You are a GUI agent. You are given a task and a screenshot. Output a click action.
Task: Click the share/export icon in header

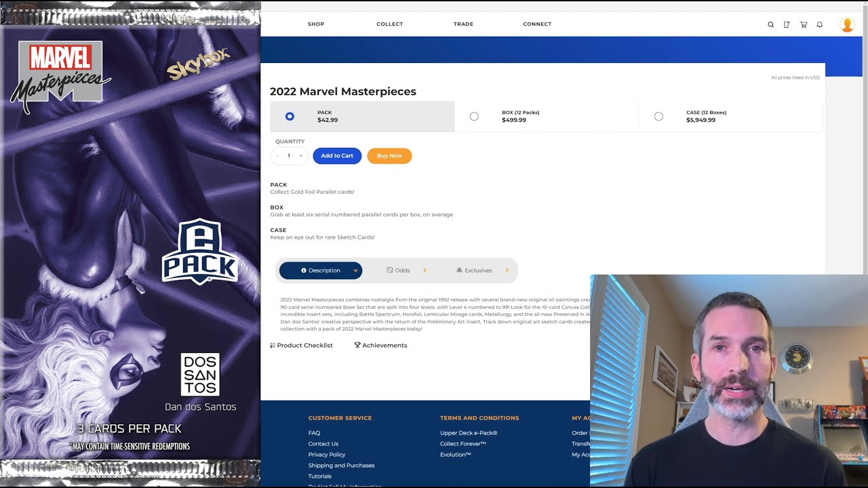[787, 24]
